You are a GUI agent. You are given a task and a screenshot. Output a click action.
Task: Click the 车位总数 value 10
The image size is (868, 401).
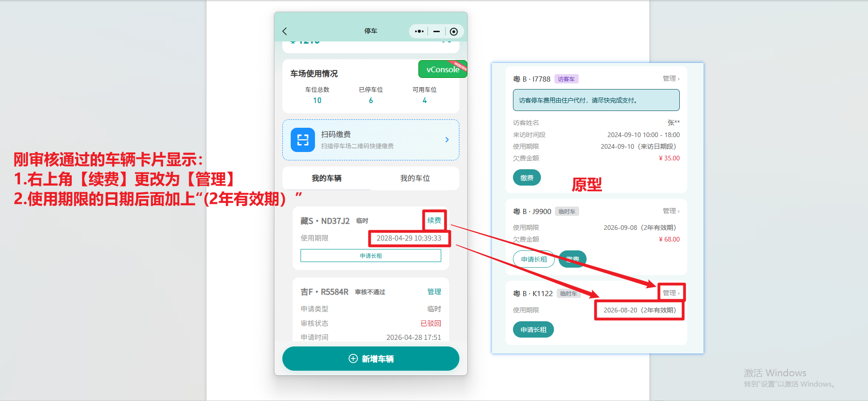click(x=317, y=100)
